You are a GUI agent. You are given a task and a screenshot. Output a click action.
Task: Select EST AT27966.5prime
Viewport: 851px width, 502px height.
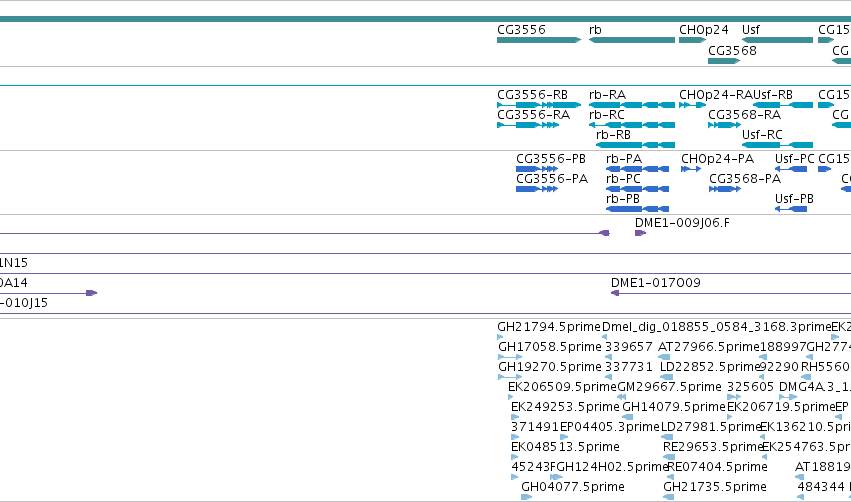(664, 357)
